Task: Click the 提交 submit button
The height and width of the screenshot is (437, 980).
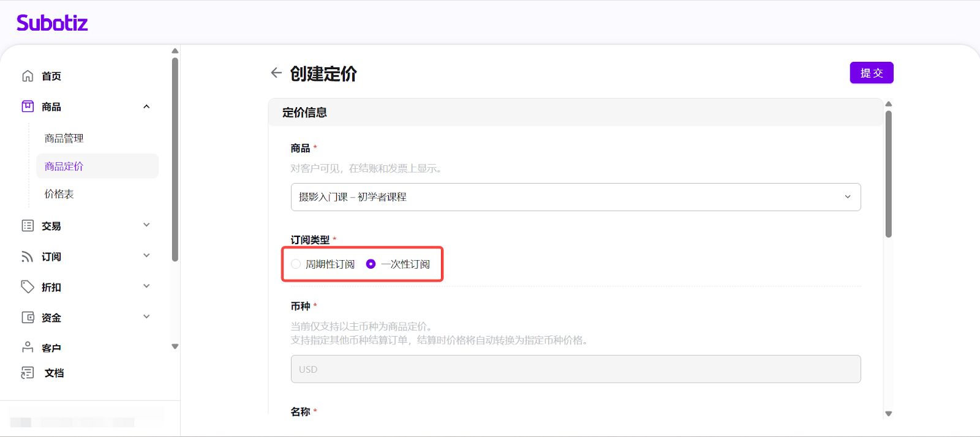Action: pyautogui.click(x=871, y=73)
